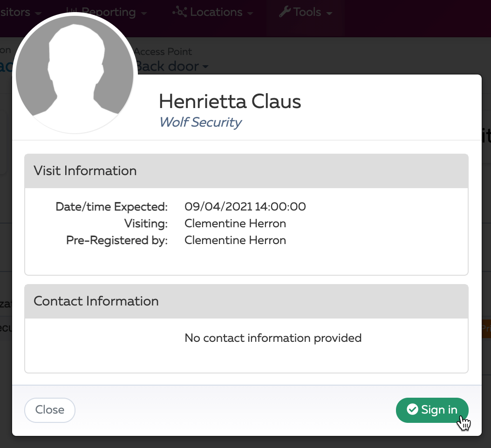Expand the Back door access point dropdown
The image size is (491, 448).
tap(171, 66)
